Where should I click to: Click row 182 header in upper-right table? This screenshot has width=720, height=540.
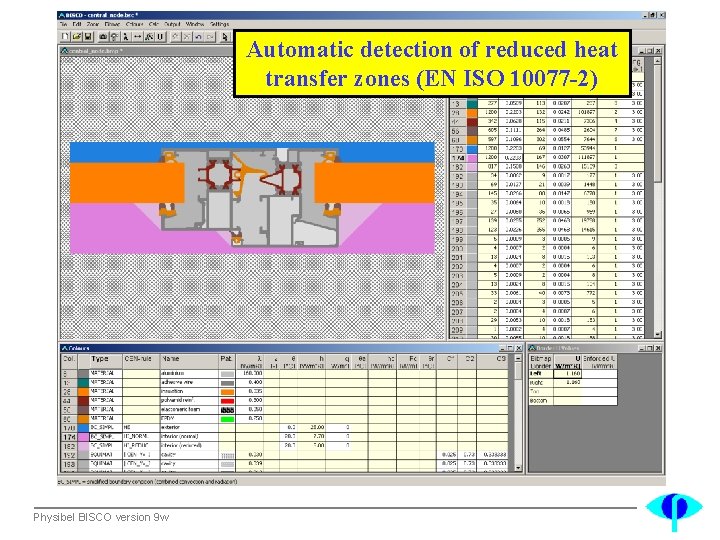tap(458, 167)
